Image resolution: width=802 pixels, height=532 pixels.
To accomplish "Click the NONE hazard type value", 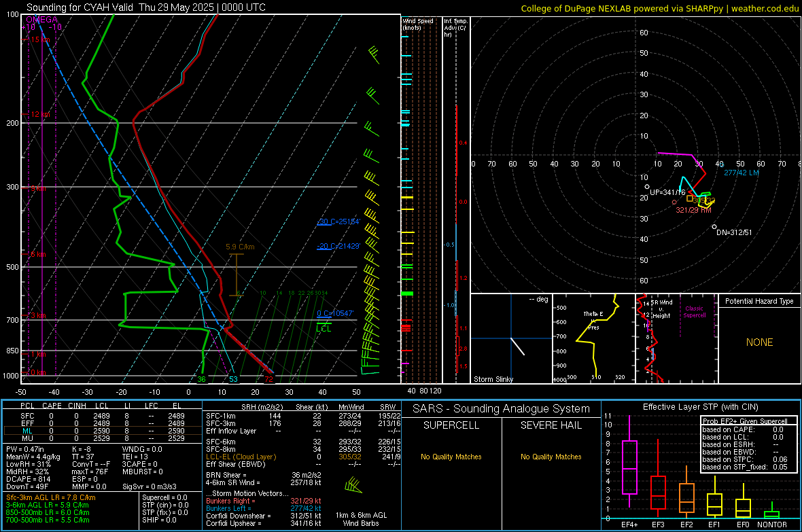I will pos(759,342).
